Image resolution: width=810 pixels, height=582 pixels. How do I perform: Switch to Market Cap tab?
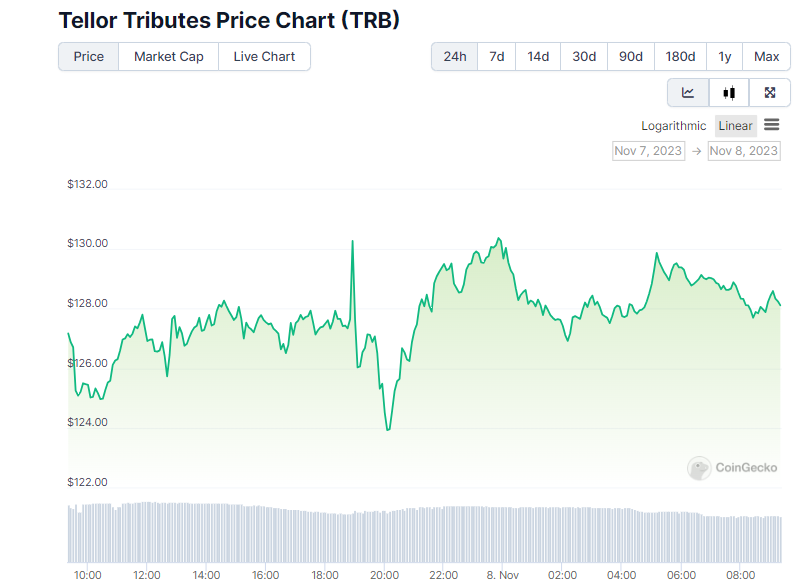169,57
